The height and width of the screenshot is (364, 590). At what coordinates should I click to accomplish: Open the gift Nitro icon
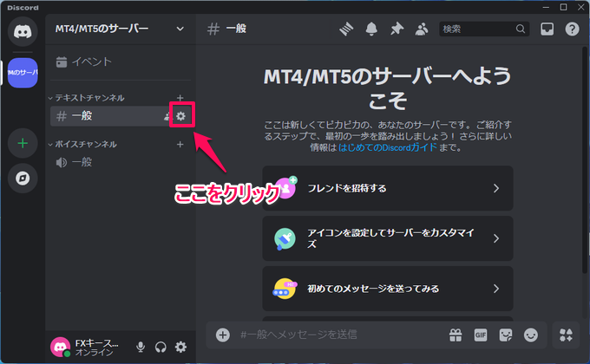pyautogui.click(x=456, y=335)
